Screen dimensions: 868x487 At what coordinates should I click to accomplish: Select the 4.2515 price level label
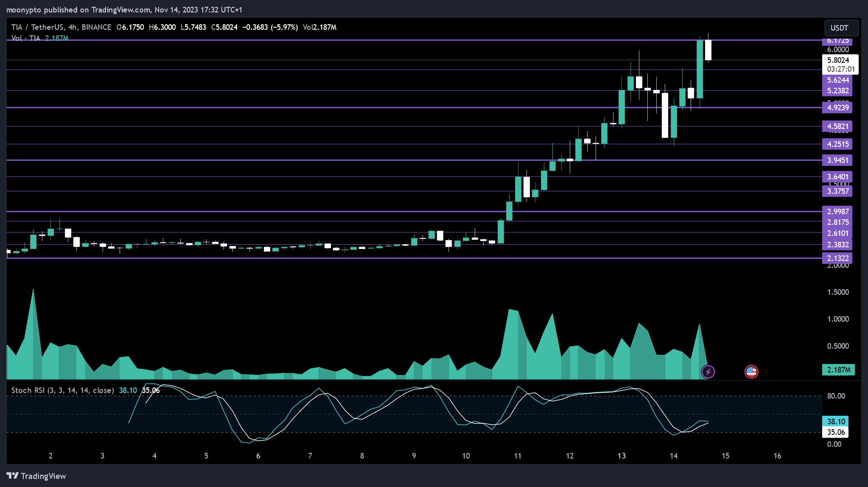(837, 144)
